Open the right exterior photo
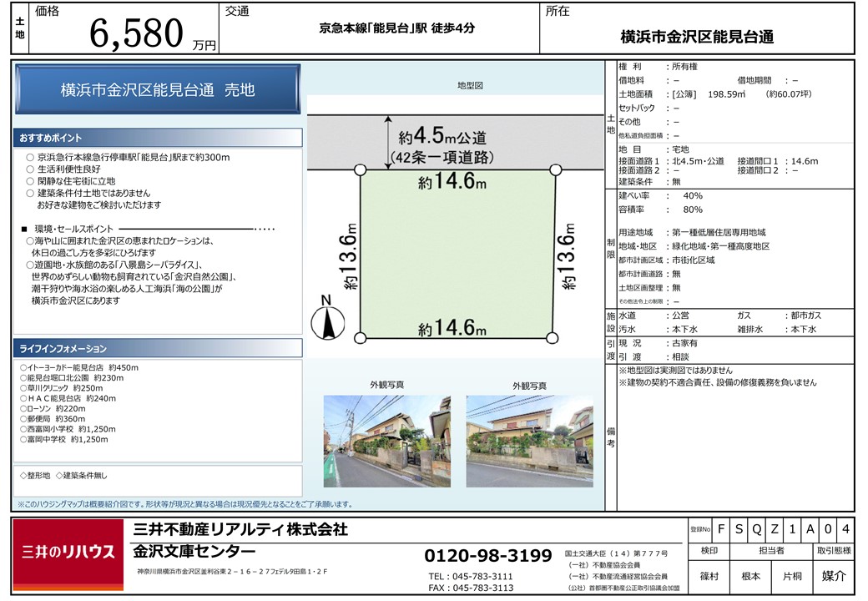This screenshot has height=601, width=868. pyautogui.click(x=529, y=441)
